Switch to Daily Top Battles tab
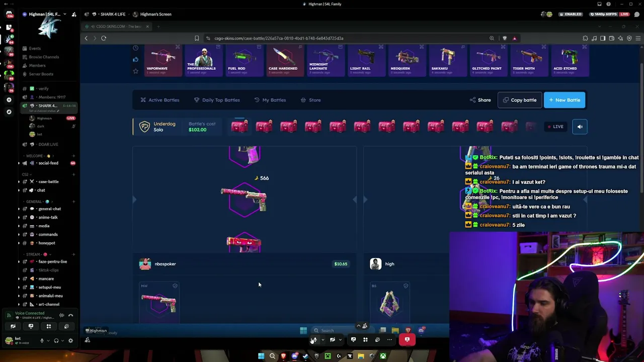This screenshot has width=644, height=362. (217, 100)
